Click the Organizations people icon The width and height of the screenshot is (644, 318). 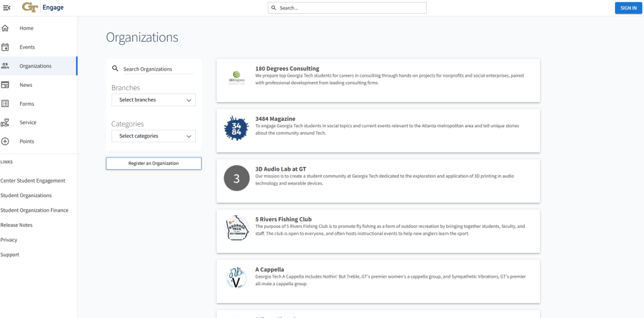click(x=5, y=65)
